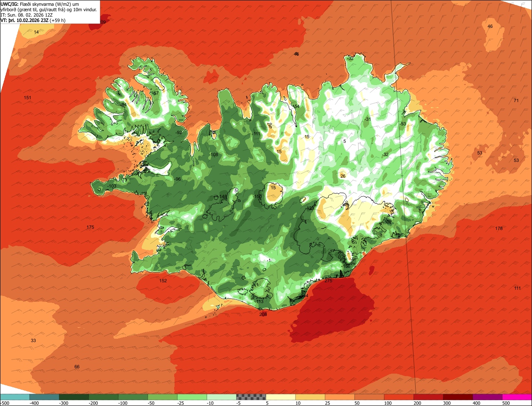Select the checkered swatch between -5 and 5

[x=251, y=397]
